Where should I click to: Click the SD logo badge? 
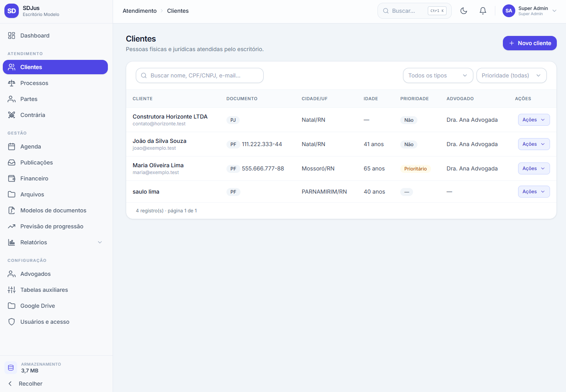tap(12, 11)
